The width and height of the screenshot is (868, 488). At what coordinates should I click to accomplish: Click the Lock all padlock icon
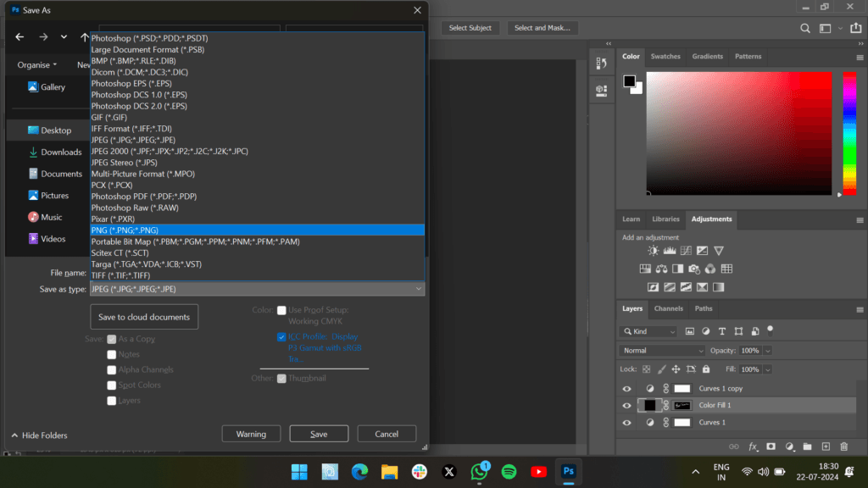coord(706,369)
